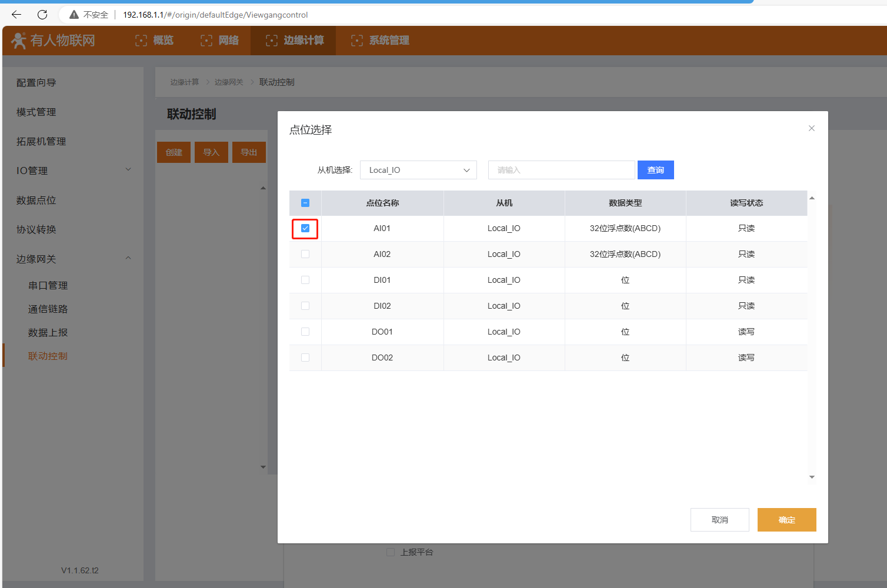Viewport: 887px width, 588px height.
Task: Select 数据点位 in the left sidebar
Action: (x=36, y=200)
